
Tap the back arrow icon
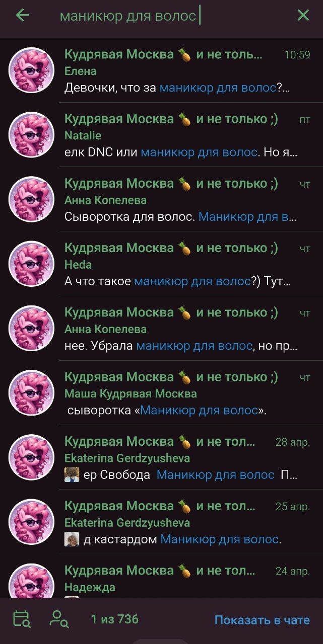click(x=23, y=16)
